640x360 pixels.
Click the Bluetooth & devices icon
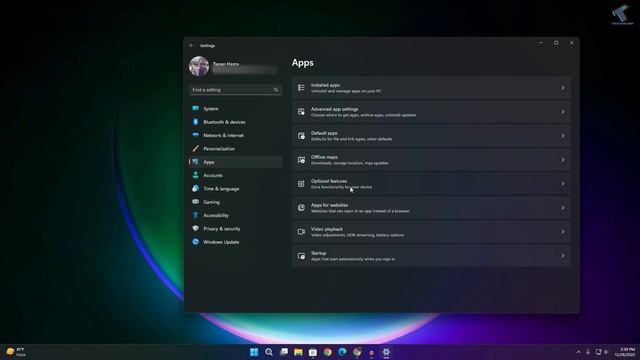pos(196,122)
